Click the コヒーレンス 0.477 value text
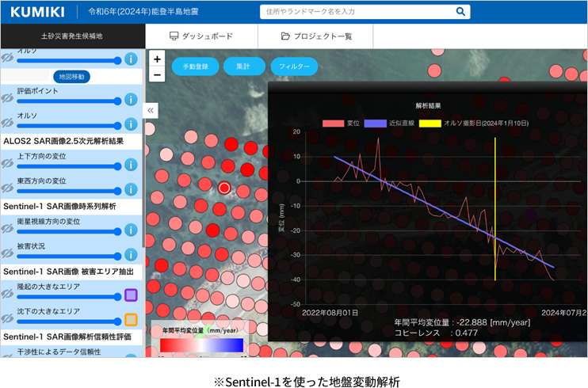The height and width of the screenshot is (388, 588). click(436, 333)
